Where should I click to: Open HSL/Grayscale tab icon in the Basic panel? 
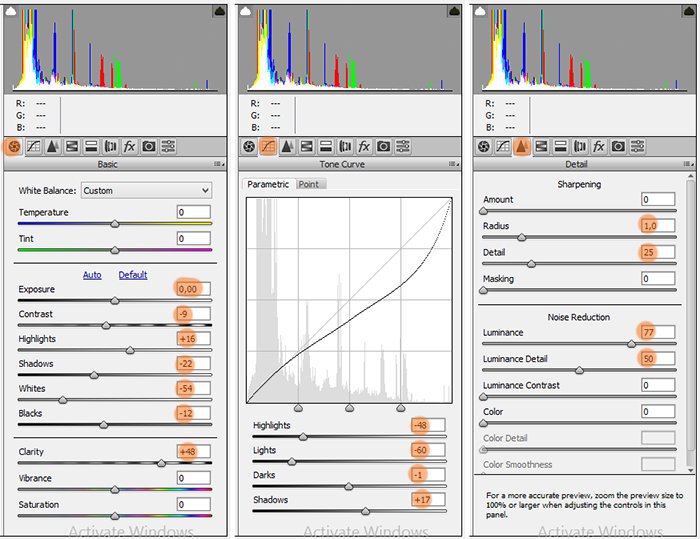coord(71,146)
